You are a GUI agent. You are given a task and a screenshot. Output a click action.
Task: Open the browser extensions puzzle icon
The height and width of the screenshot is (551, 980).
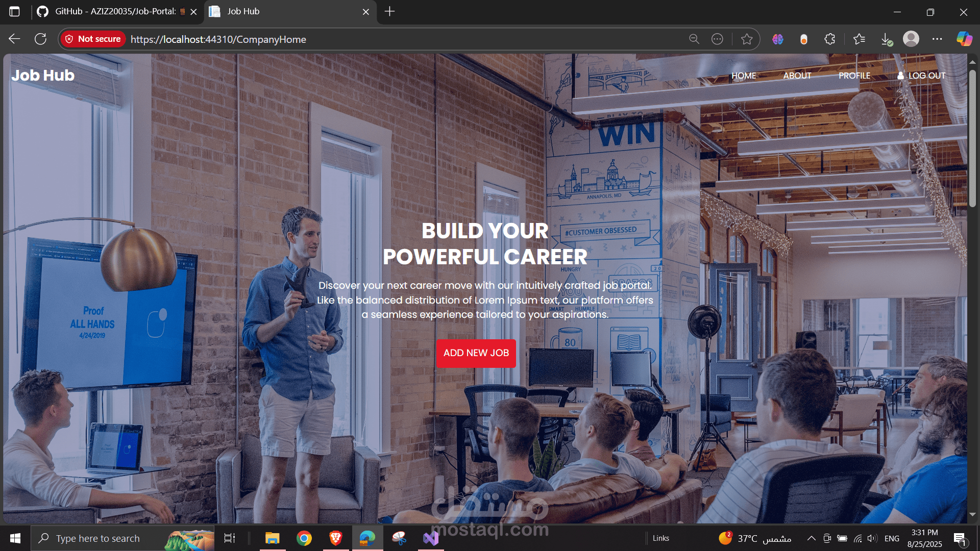(830, 39)
